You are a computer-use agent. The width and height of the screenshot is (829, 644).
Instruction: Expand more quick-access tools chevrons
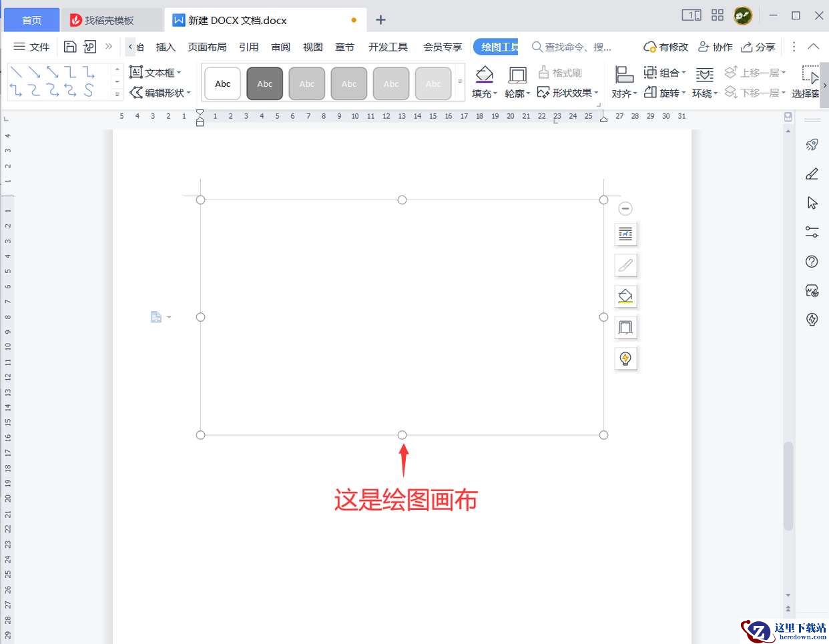(109, 47)
